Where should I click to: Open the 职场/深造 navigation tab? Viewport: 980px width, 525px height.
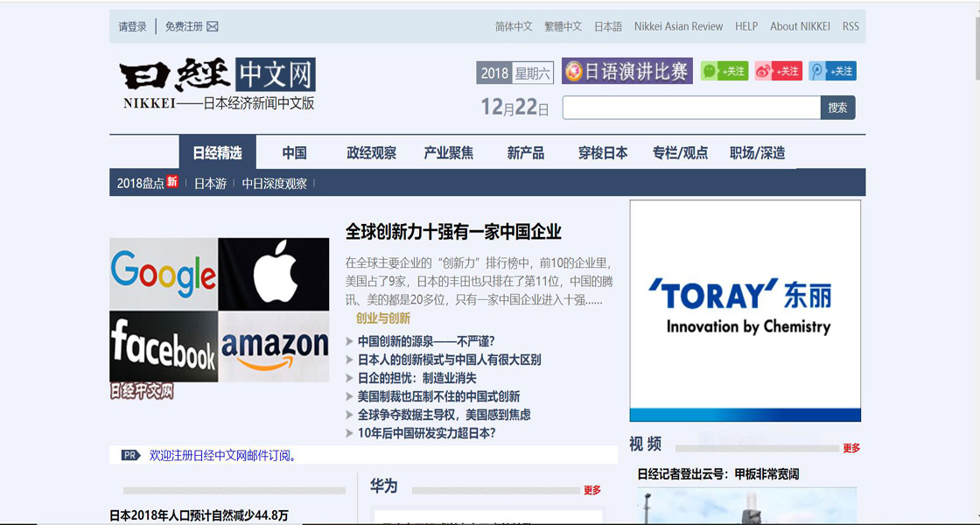758,152
